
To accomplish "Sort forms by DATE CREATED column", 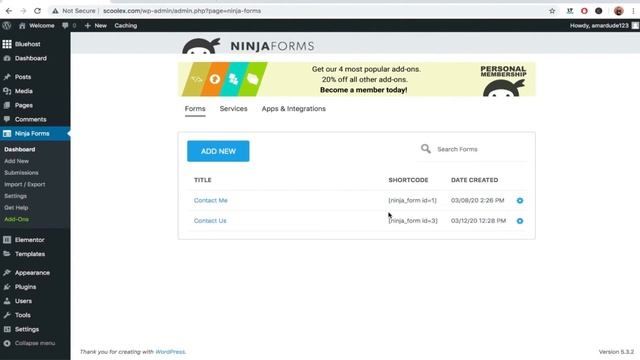I will click(x=475, y=180).
